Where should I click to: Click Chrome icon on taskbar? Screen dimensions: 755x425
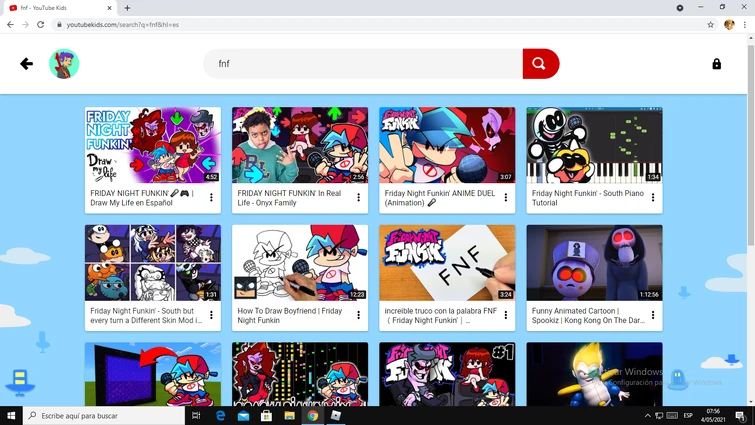[x=312, y=415]
